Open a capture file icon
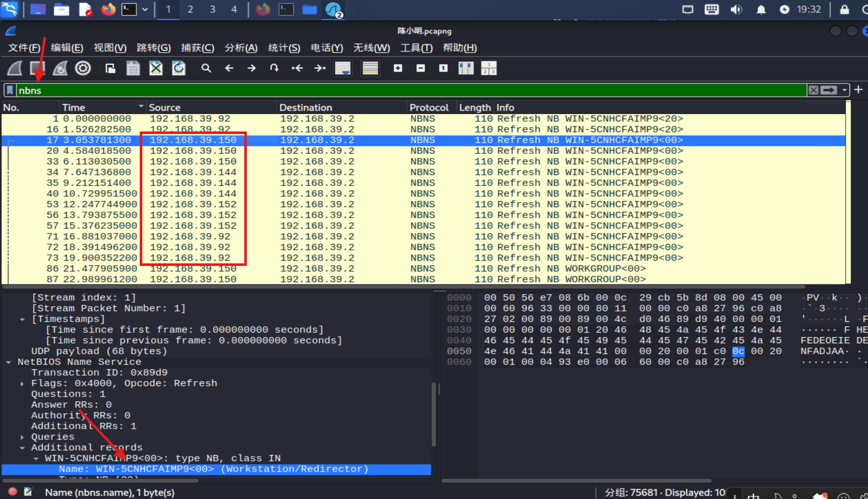 110,68
